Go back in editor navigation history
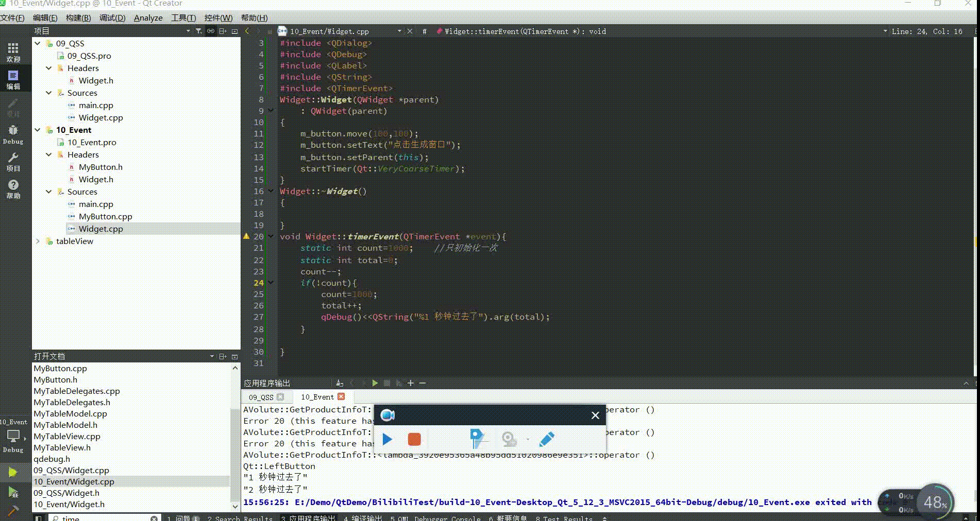Viewport: 980px width, 521px height. pyautogui.click(x=247, y=31)
